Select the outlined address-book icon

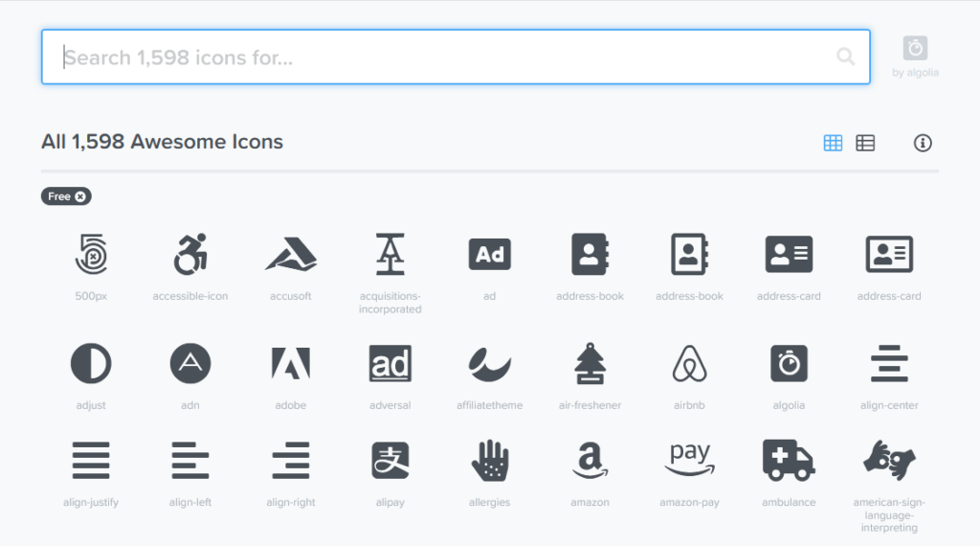(x=689, y=255)
